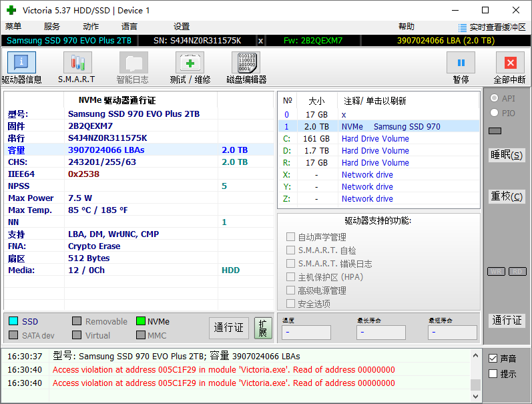Select the Y: Network drive row
Viewport: 532px width, 404px height.
378,187
